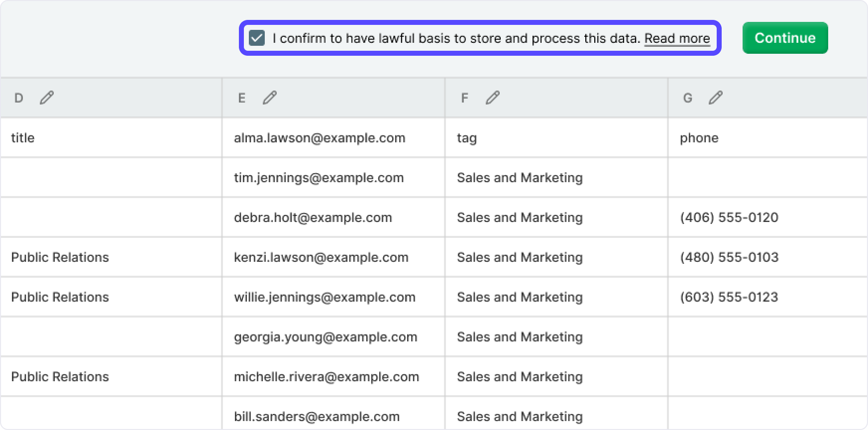Viewport: 868px width, 430px height.
Task: Uncheck the lawful basis confirmation checkbox
Action: click(257, 38)
